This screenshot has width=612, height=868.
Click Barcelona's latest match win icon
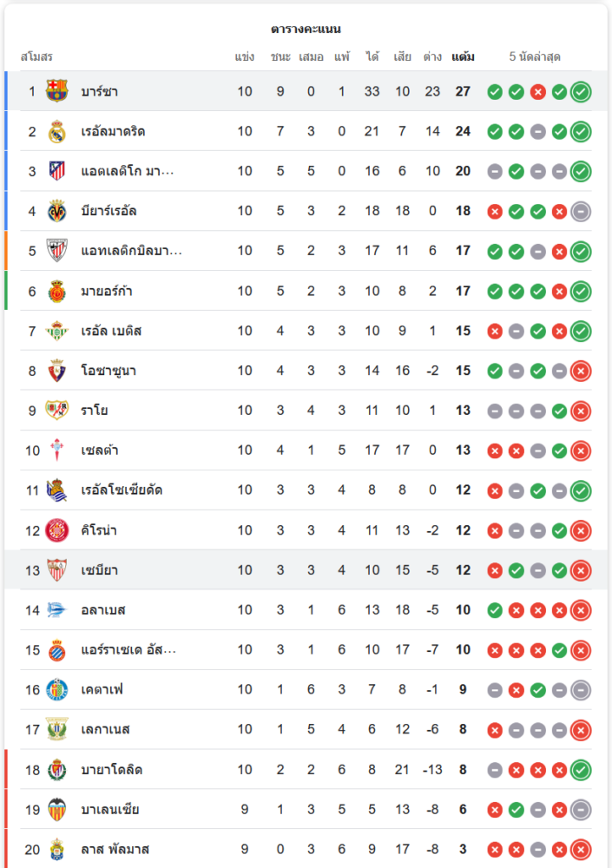coord(581,92)
